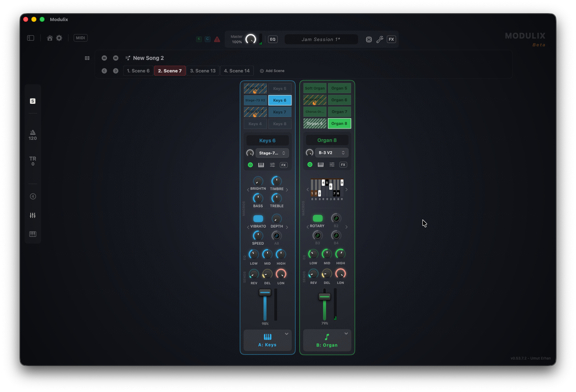Open FX for Keys 6 channel

pos(284,165)
